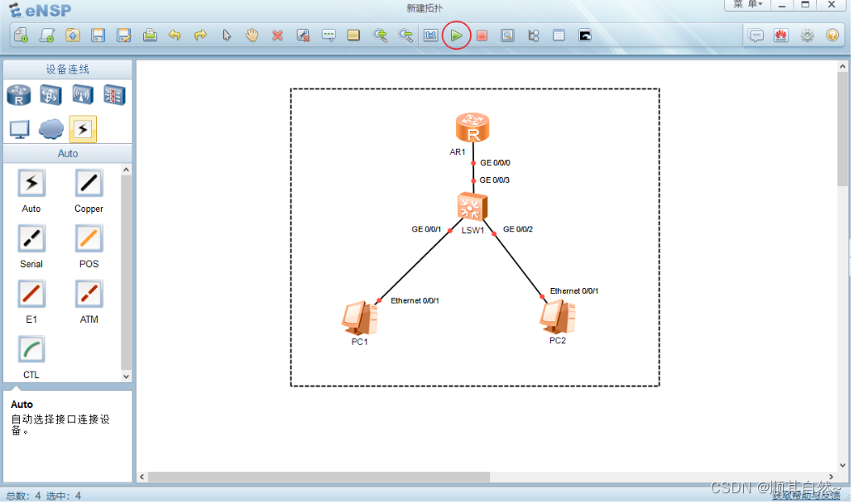The width and height of the screenshot is (854, 504).
Task: Redo the last action
Action: (200, 36)
